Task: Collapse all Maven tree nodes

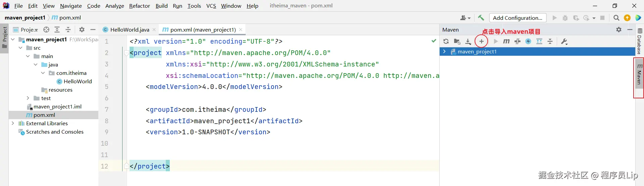Action: point(550,41)
